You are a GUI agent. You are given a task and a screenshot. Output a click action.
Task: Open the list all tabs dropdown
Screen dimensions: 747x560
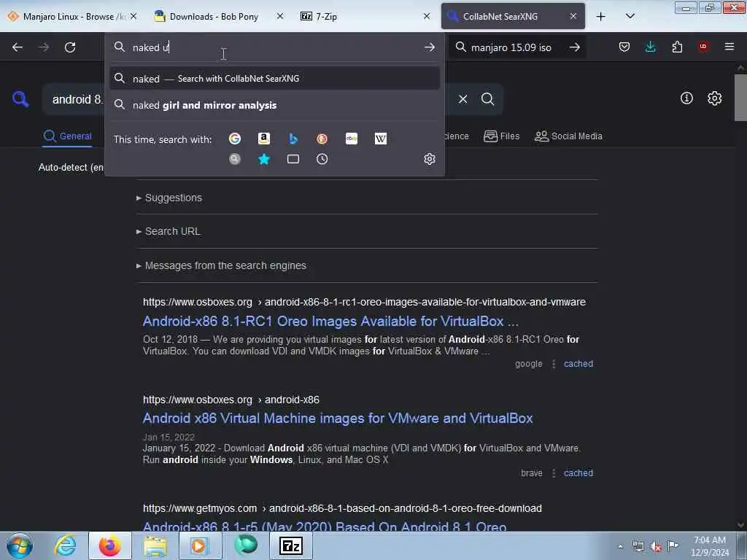point(630,16)
